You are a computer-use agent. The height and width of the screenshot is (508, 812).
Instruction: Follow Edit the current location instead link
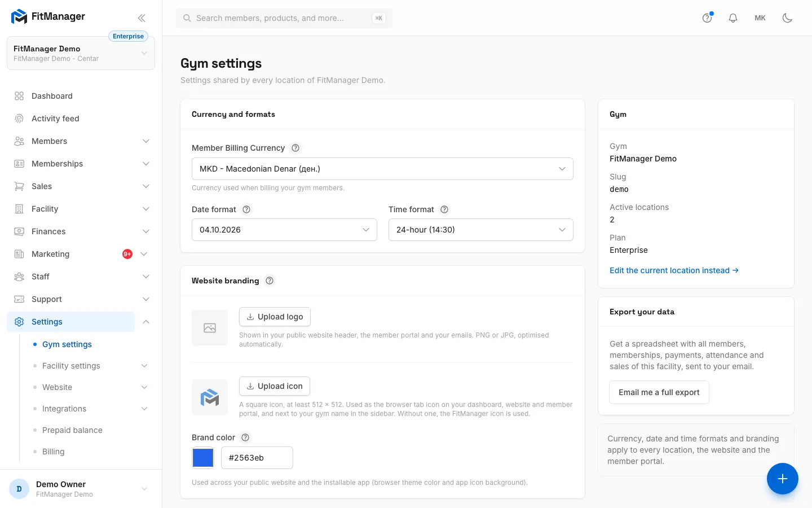tap(674, 270)
